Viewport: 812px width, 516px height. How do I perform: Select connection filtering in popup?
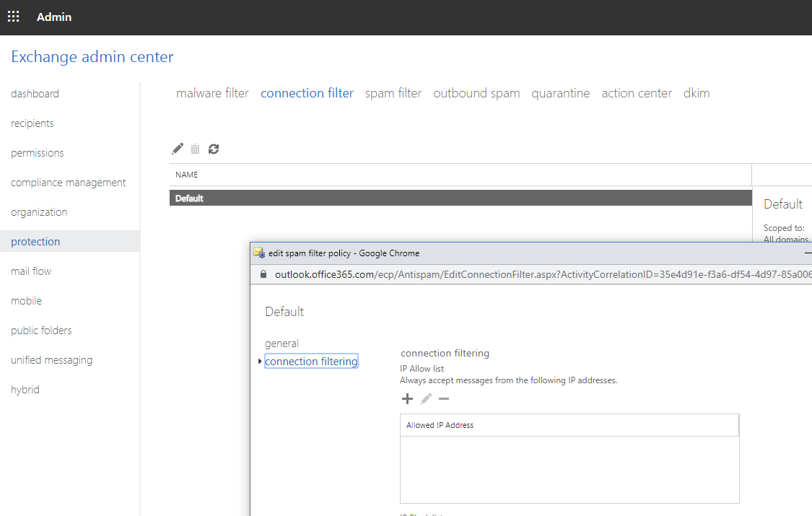click(x=311, y=362)
